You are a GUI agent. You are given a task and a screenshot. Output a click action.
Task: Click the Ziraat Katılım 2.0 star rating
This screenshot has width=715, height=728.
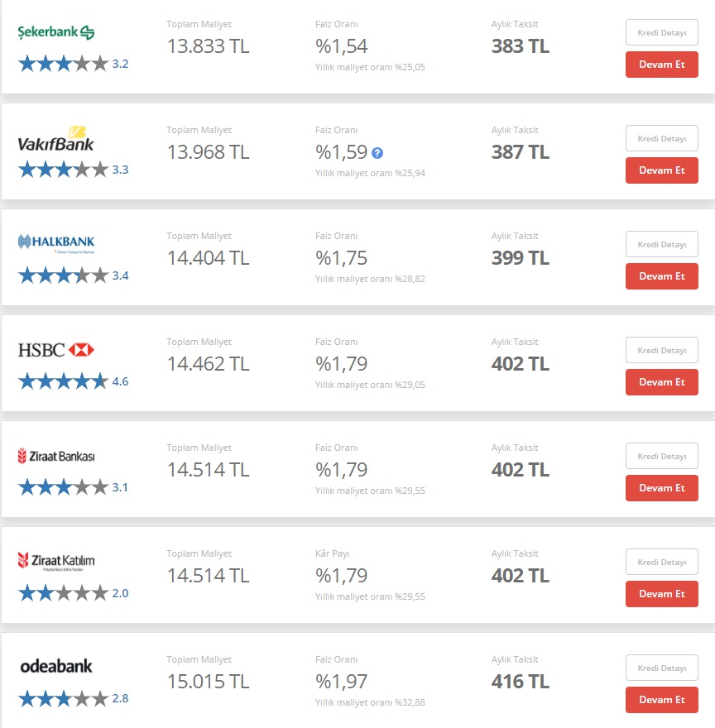(x=63, y=593)
